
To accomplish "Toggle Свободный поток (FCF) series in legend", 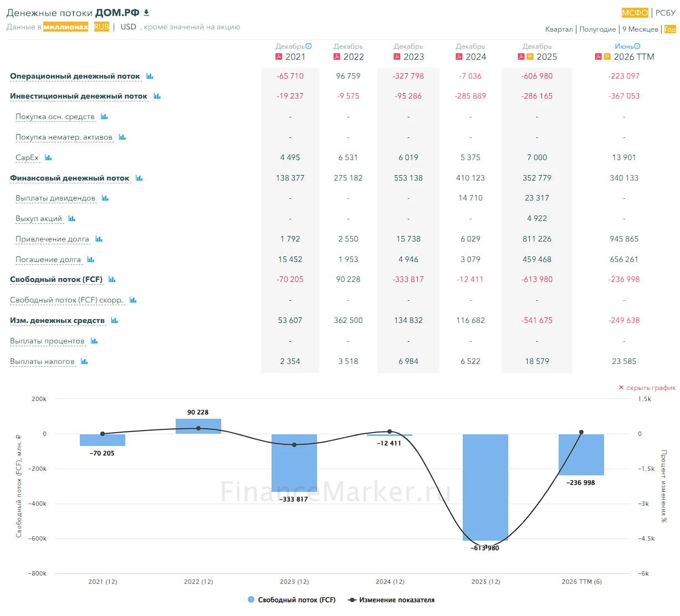I will [292, 600].
